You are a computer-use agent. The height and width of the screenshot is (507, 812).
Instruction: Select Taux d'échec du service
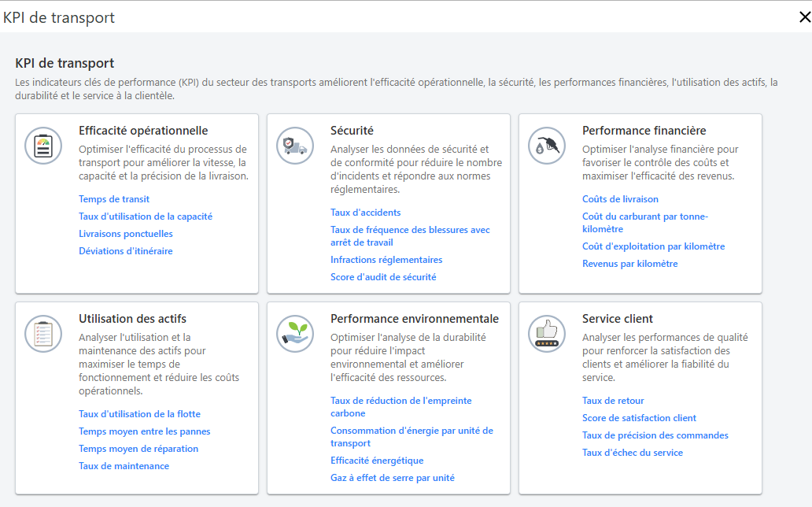click(x=633, y=453)
